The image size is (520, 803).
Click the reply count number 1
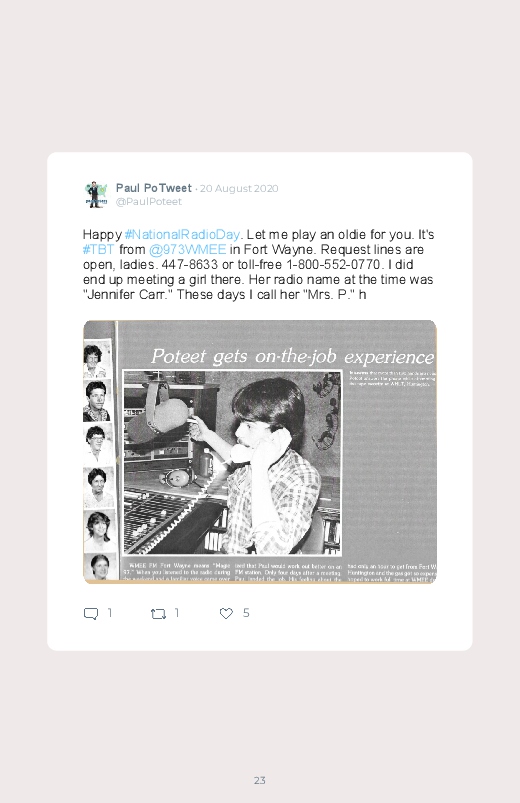point(110,613)
